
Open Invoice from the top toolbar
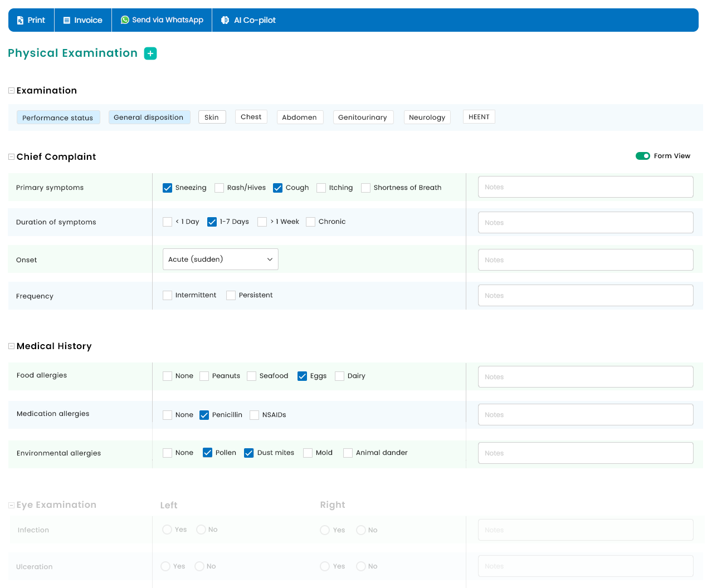tap(82, 20)
